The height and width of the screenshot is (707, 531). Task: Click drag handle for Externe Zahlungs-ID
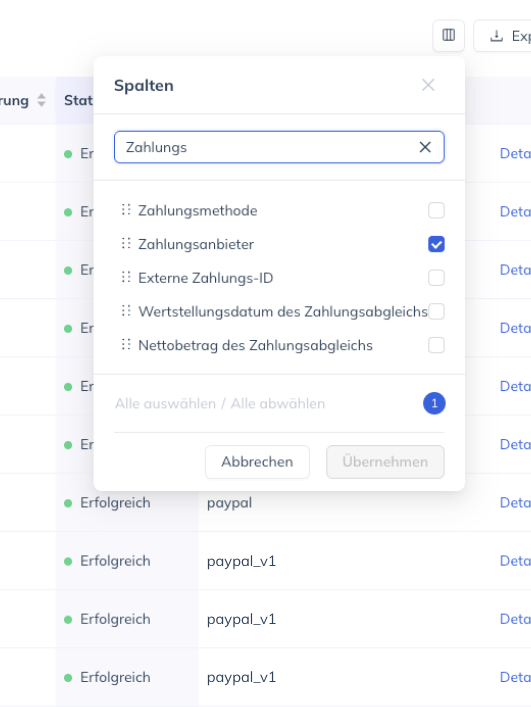(126, 277)
